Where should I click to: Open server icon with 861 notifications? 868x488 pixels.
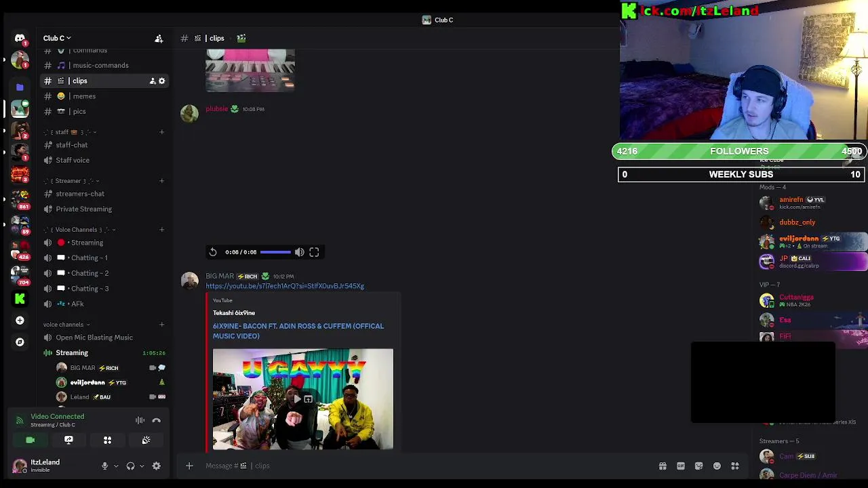20,200
